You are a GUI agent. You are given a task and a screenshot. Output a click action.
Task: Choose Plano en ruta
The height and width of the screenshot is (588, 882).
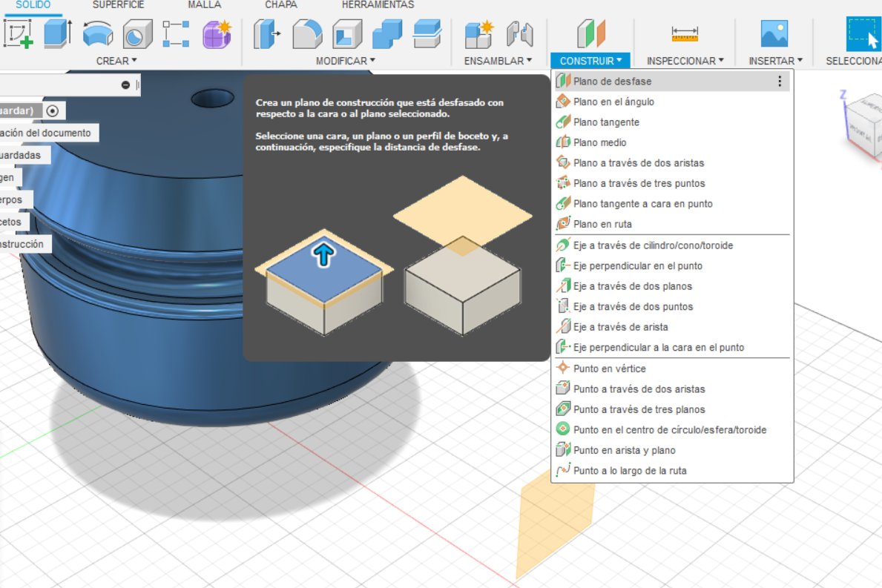pos(672,224)
